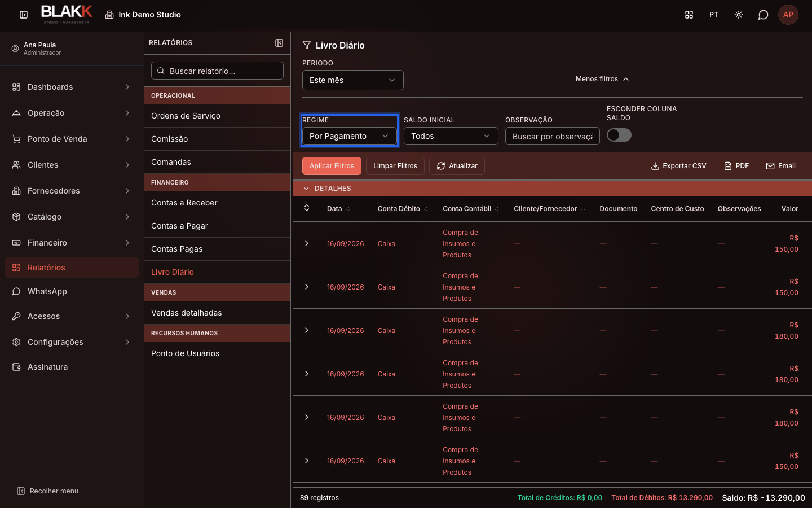Expand the first 16/09/2026 R$ 150,00 row
Viewport: 812px width, 508px height.
[307, 243]
